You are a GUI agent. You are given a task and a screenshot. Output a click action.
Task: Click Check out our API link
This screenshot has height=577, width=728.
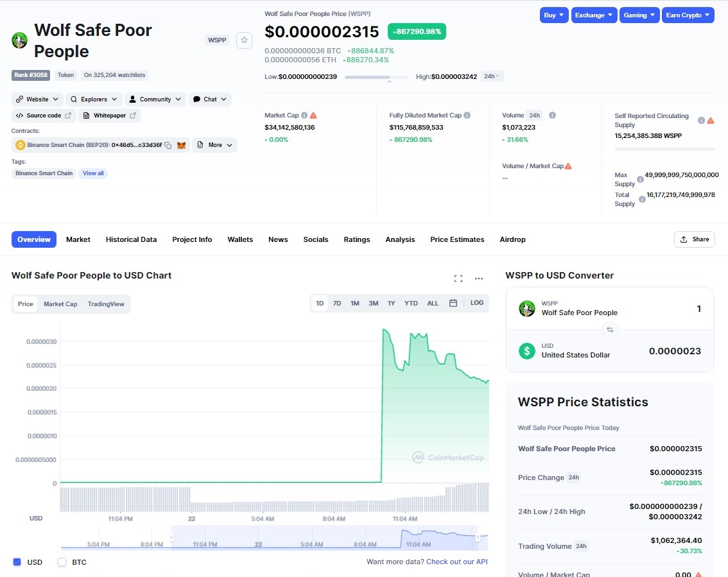(457, 562)
